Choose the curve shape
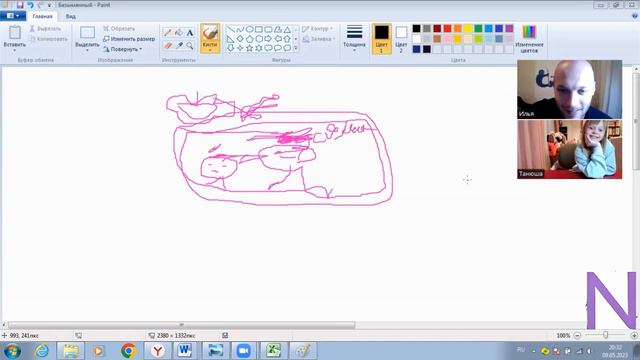The image size is (640, 360). (x=240, y=29)
